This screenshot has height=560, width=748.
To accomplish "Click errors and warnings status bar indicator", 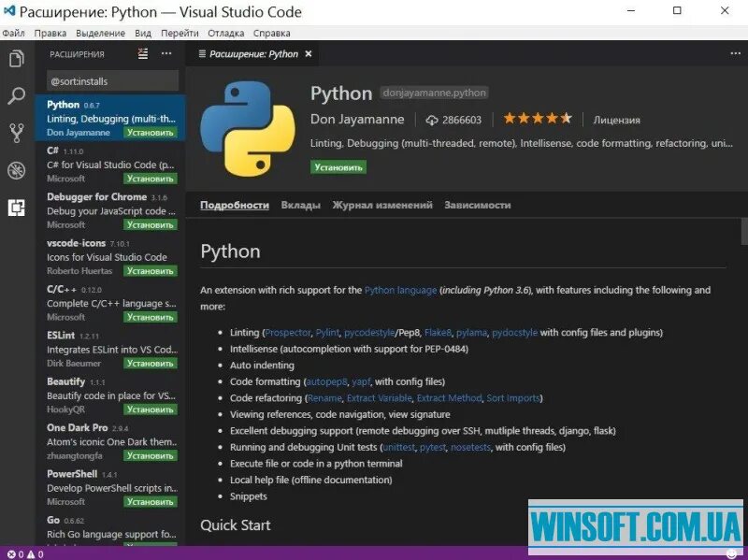I will coord(26,553).
